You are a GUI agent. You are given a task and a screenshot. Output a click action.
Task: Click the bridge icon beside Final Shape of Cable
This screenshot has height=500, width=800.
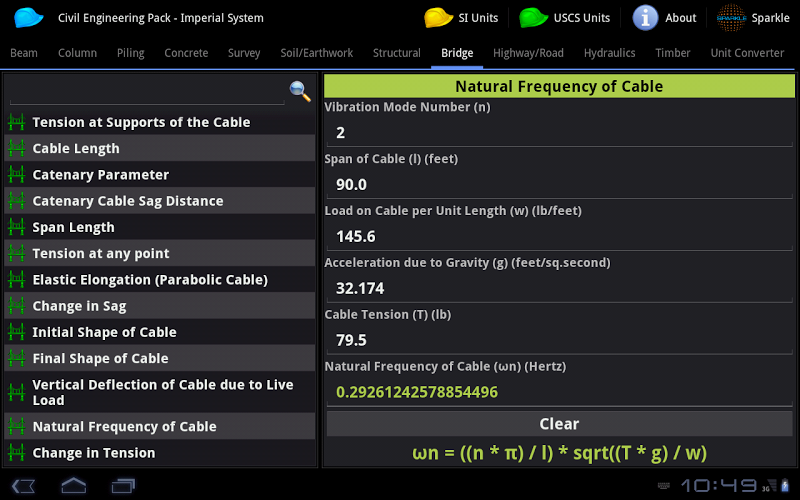(x=16, y=358)
